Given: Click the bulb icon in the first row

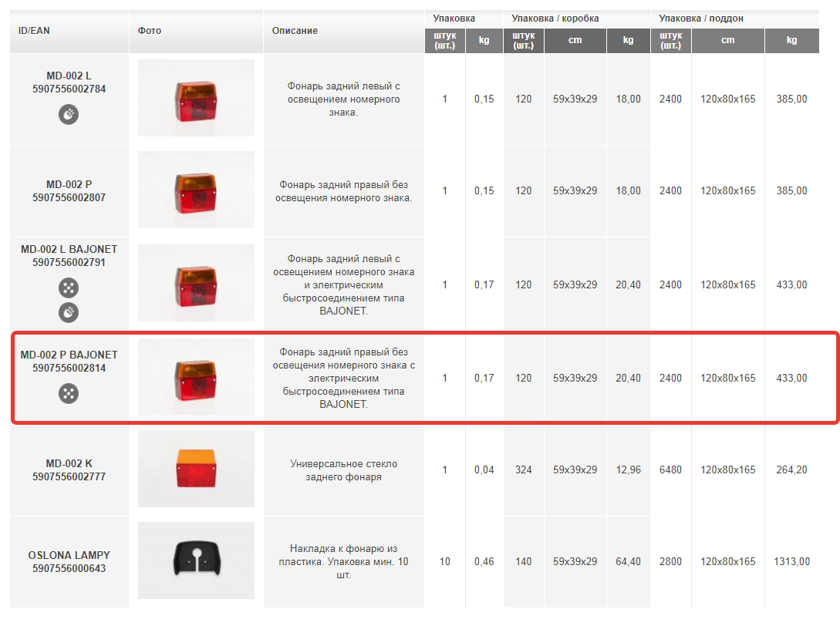Looking at the screenshot, I should pos(68,114).
